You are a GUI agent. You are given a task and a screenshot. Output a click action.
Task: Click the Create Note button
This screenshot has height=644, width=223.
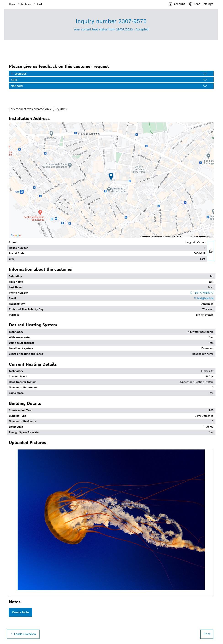(21, 612)
